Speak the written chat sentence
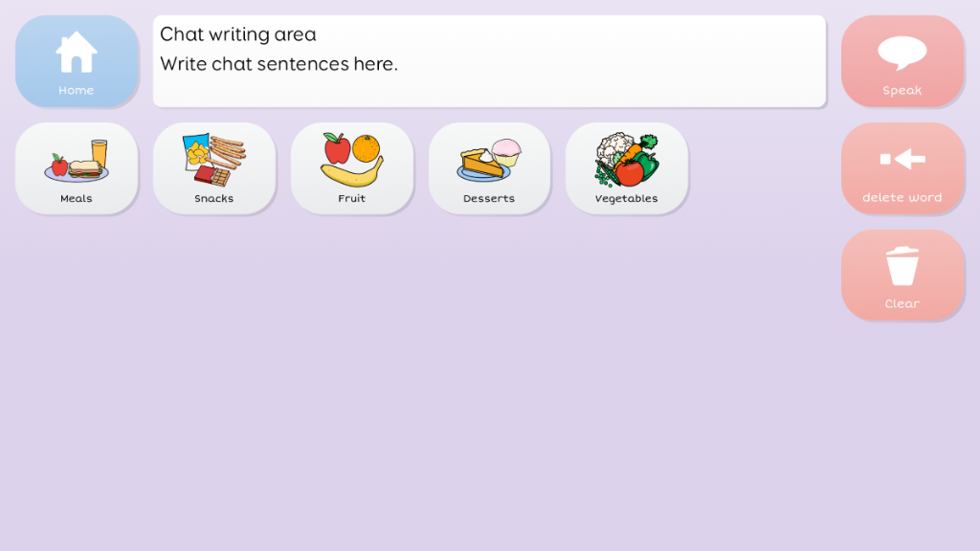 (x=902, y=61)
